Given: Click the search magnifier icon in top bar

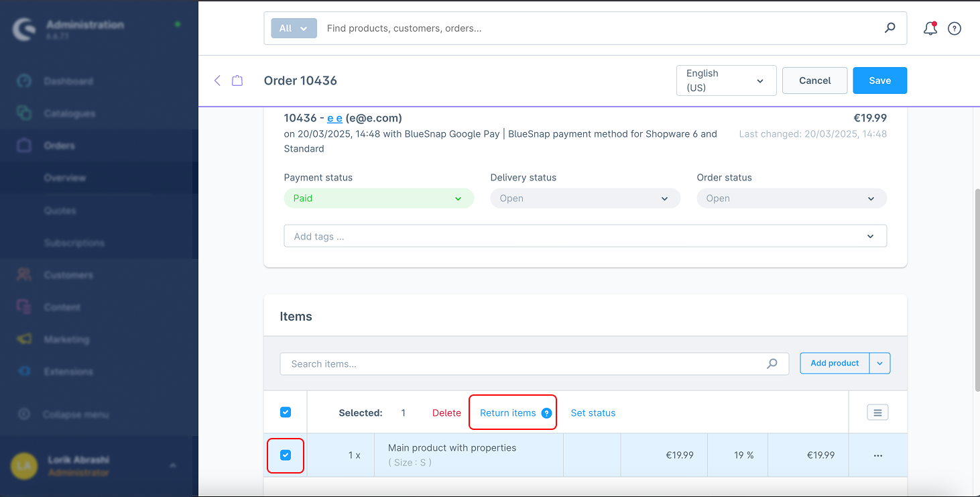Looking at the screenshot, I should pyautogui.click(x=890, y=28).
